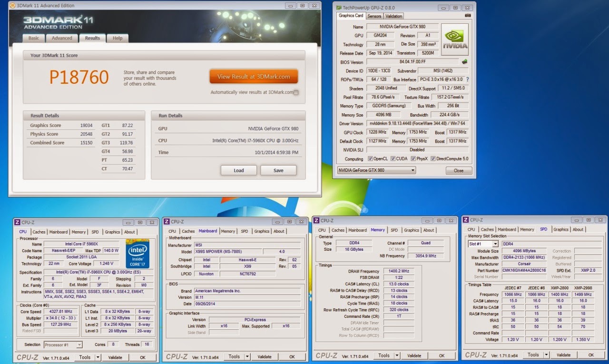Viewport: 609px width, 364px height.
Task: Click the BIOS Version field '84.04.1F.00.FF'
Action: click(413, 62)
